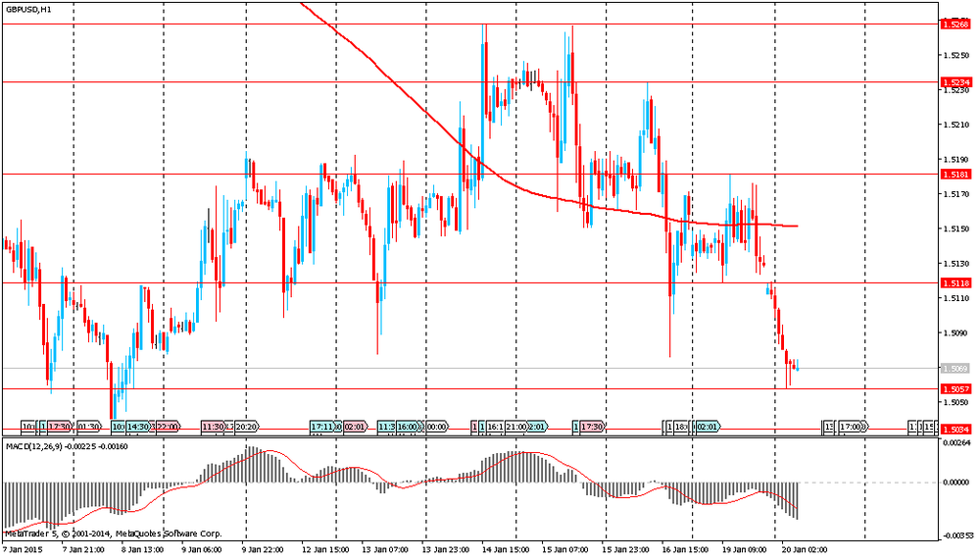
Task: Click the 22:00 pink event marker
Action: tap(167, 427)
